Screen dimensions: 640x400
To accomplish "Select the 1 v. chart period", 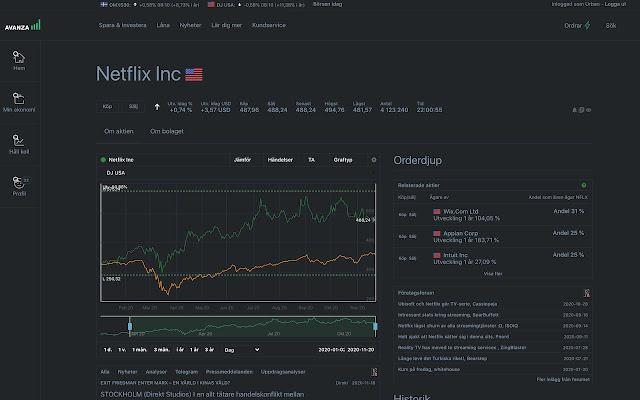I will 122,350.
